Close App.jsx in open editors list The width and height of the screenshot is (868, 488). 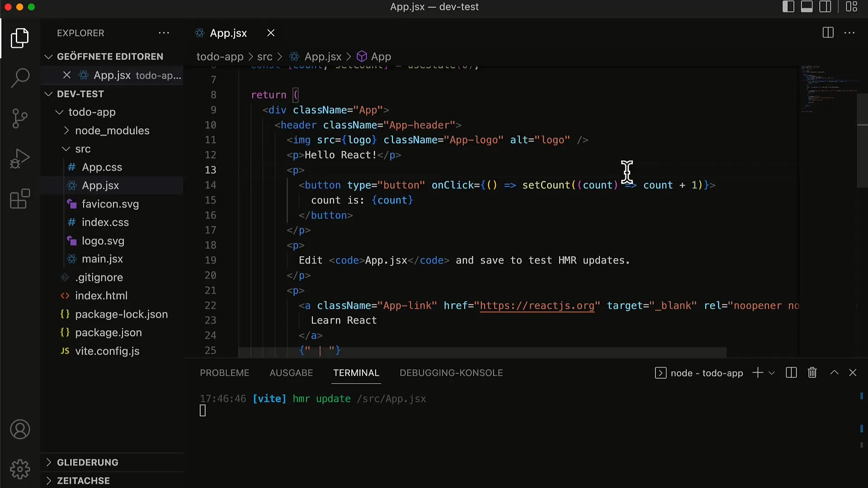click(67, 75)
